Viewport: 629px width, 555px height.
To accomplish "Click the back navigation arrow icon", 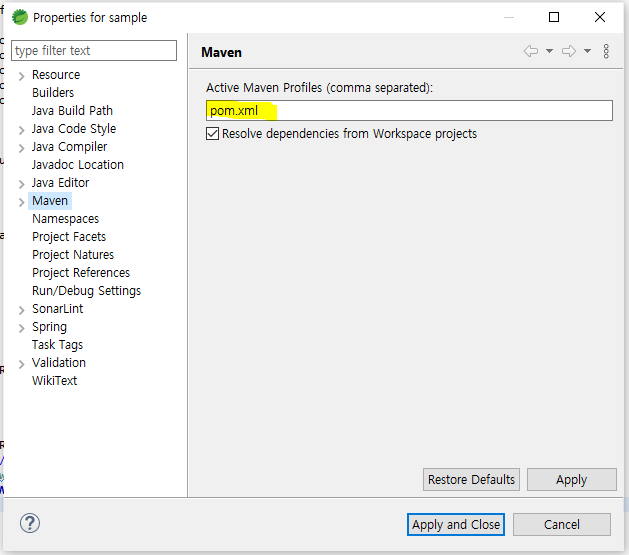I will click(x=531, y=51).
